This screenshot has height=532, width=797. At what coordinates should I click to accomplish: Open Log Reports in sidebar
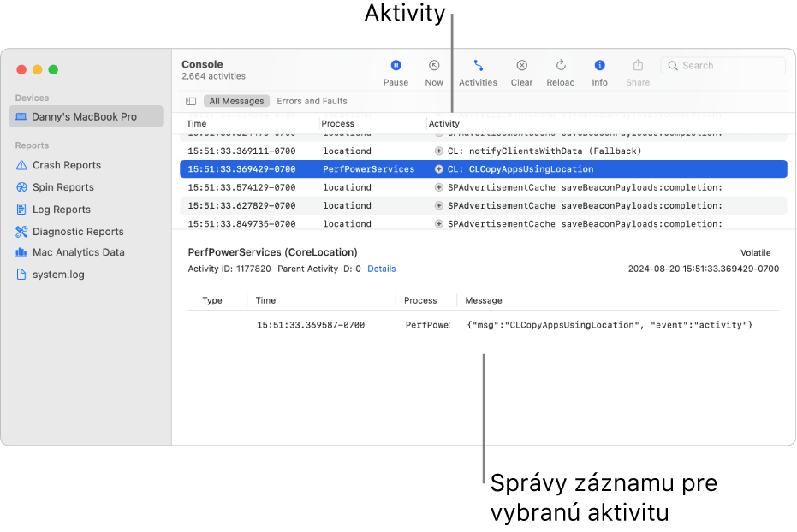coord(62,210)
